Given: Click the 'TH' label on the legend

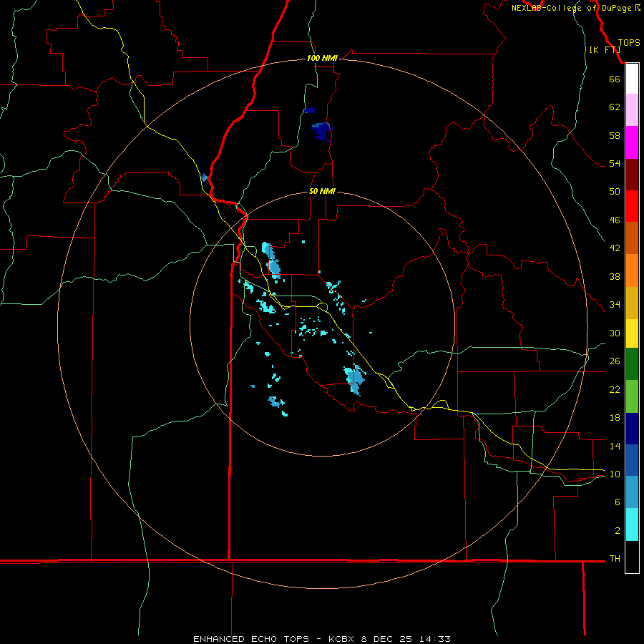Looking at the screenshot, I should click(615, 558).
